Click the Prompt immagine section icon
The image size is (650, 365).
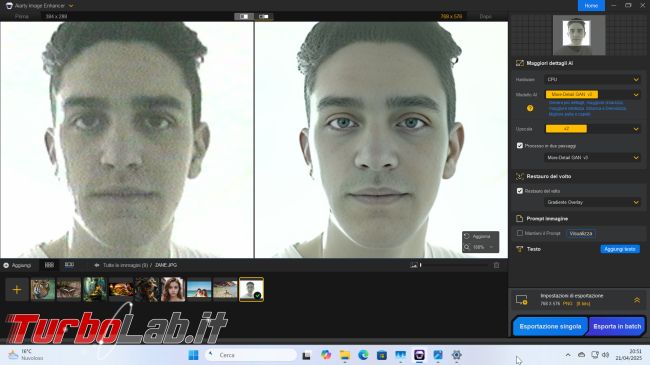coord(519,219)
